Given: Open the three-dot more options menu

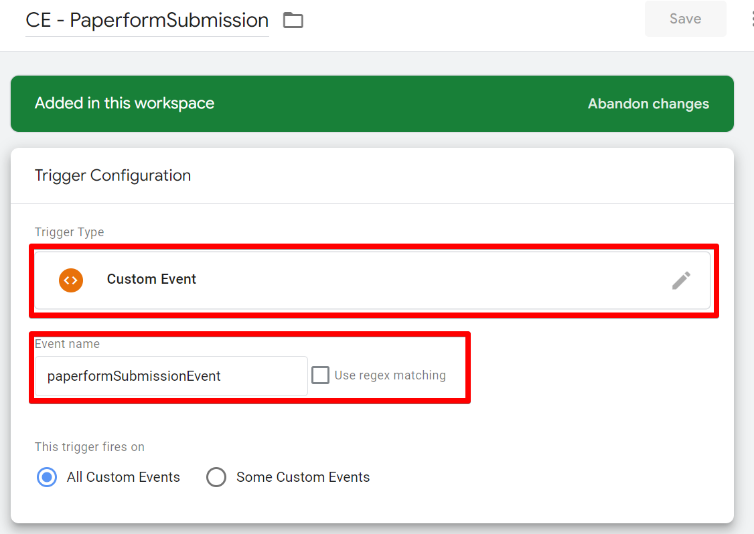Looking at the screenshot, I should pos(749,19).
